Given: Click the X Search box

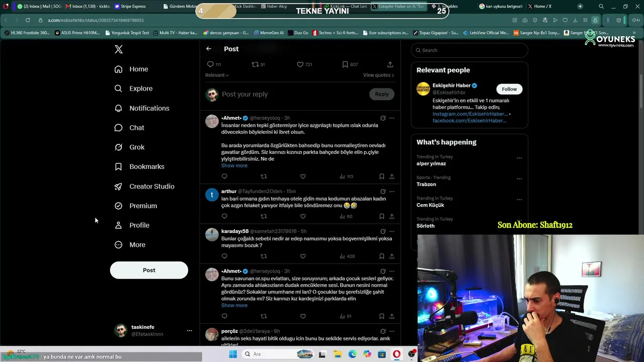Looking at the screenshot, I should tap(469, 50).
